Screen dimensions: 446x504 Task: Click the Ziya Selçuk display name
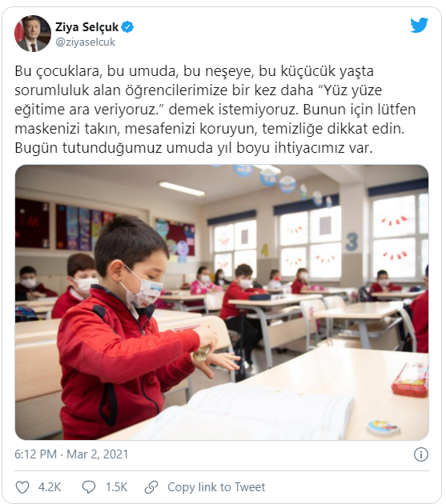click(87, 27)
